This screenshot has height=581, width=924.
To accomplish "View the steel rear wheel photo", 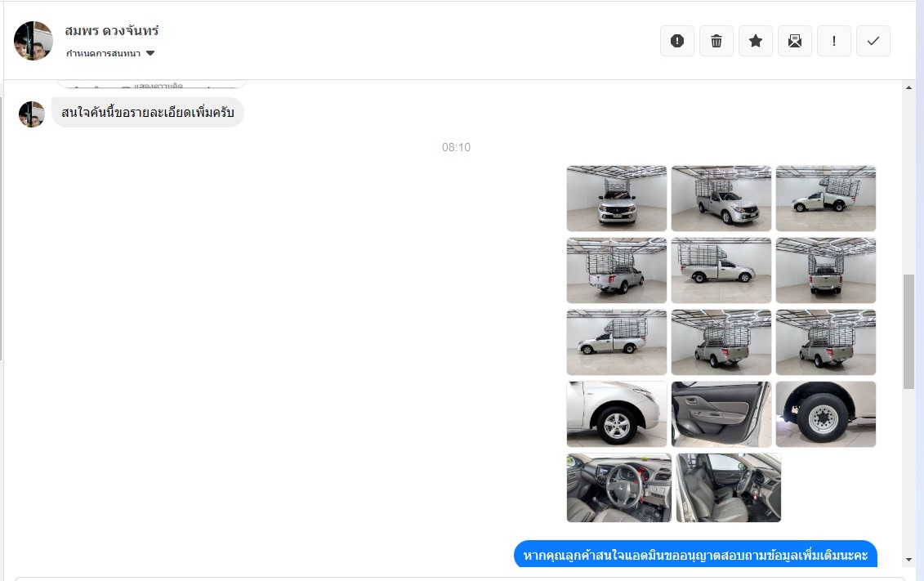I will 825,414.
